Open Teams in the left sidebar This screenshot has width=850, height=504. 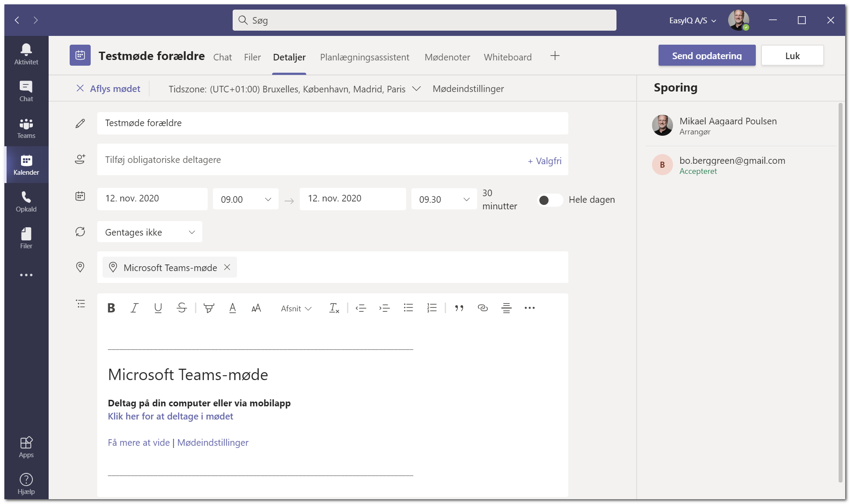[26, 128]
